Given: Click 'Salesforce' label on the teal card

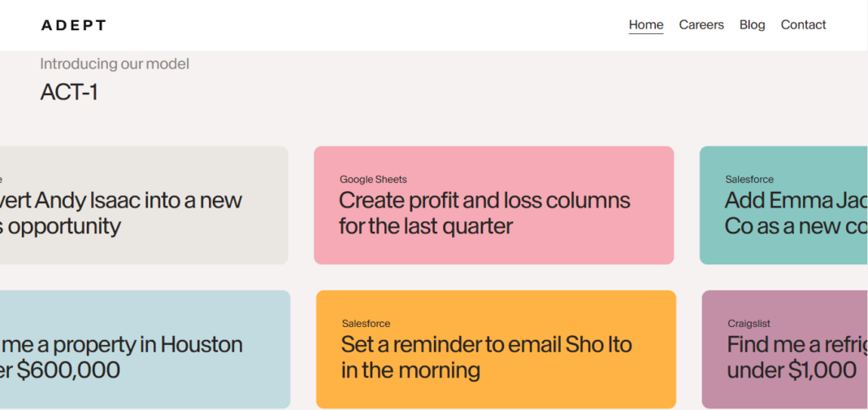Looking at the screenshot, I should (x=749, y=179).
